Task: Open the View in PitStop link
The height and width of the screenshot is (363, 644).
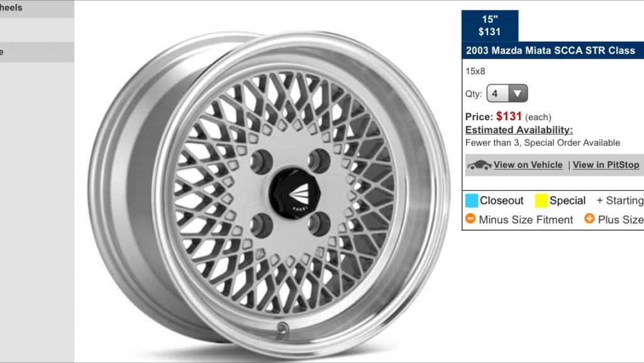Action: coord(606,165)
